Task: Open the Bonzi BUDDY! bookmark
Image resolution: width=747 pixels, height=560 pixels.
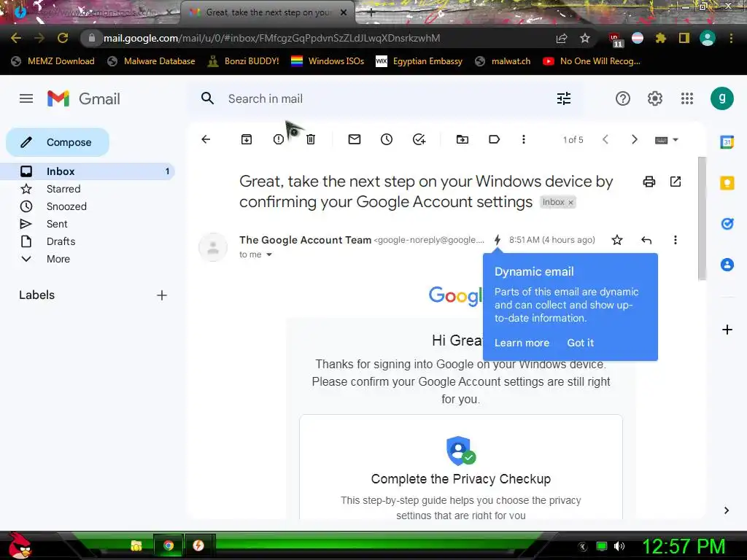Action: 244,61
